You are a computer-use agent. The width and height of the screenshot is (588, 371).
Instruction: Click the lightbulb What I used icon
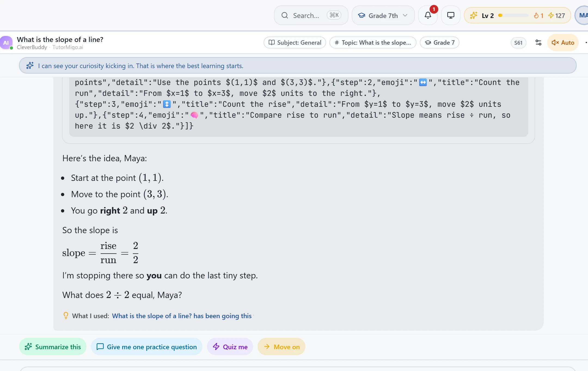[66, 316]
